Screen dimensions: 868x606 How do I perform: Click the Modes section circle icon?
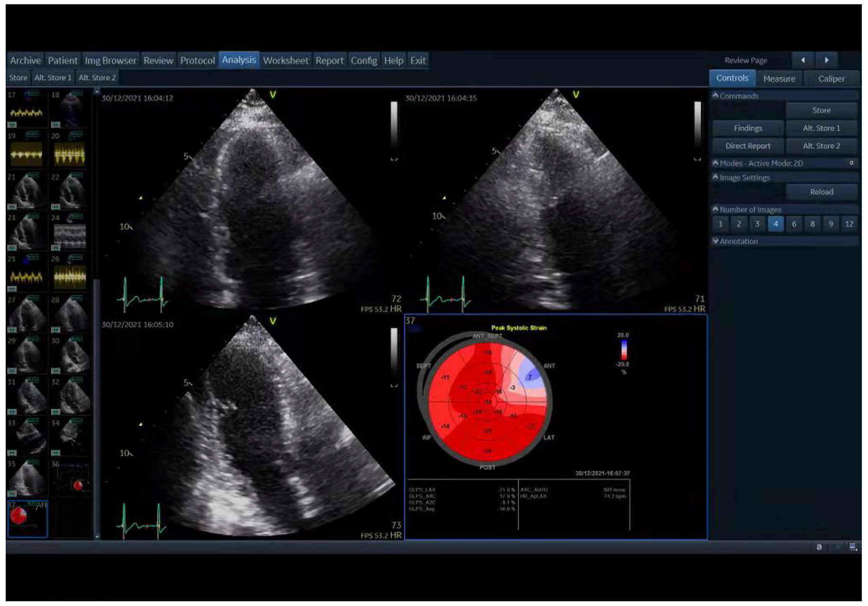pyautogui.click(x=851, y=163)
